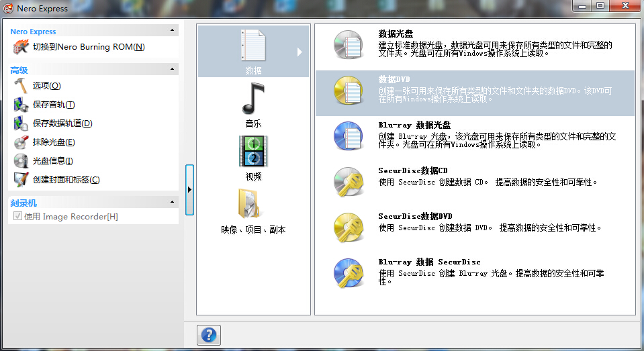644x351 pixels.
Task: Minimize the Nero Express window
Action: (582, 6)
